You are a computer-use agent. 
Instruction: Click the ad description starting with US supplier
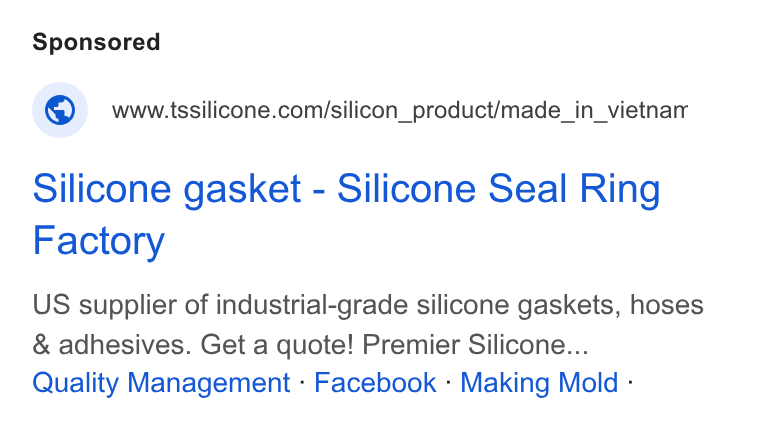[368, 325]
